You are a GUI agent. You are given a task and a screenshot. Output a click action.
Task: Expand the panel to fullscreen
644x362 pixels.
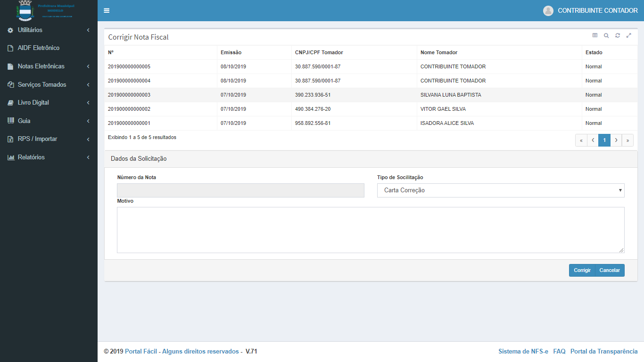click(628, 35)
